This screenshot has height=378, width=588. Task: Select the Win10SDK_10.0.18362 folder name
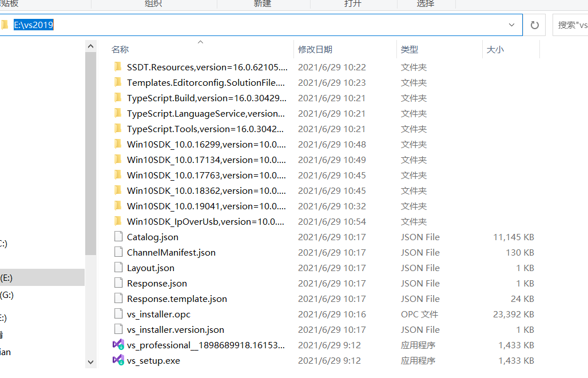coord(206,190)
